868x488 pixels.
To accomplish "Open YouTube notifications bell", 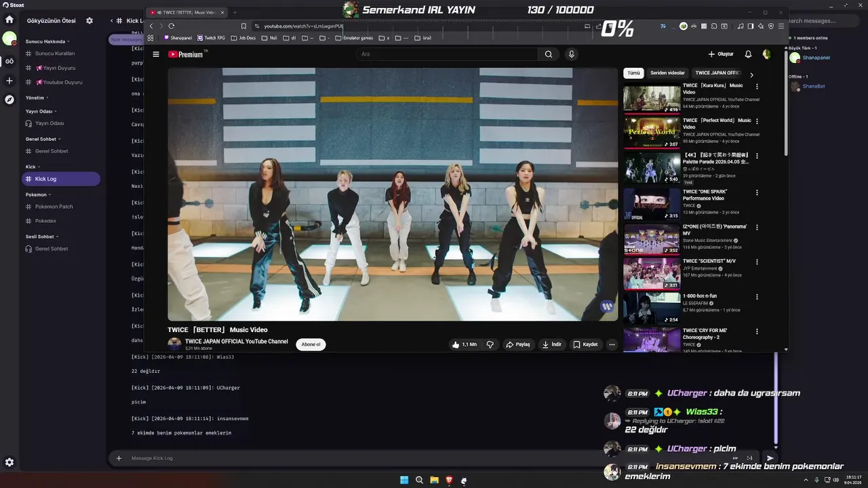I will click(x=748, y=54).
